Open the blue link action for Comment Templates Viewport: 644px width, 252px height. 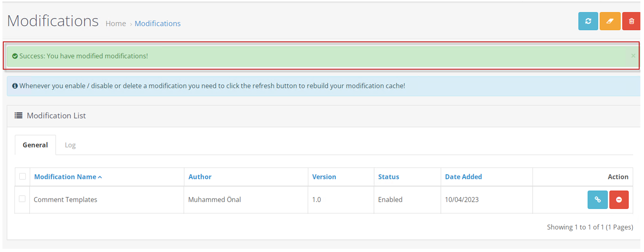598,200
